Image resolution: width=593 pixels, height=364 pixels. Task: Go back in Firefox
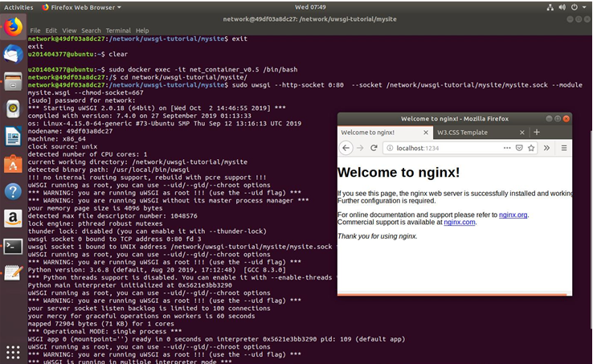click(346, 148)
